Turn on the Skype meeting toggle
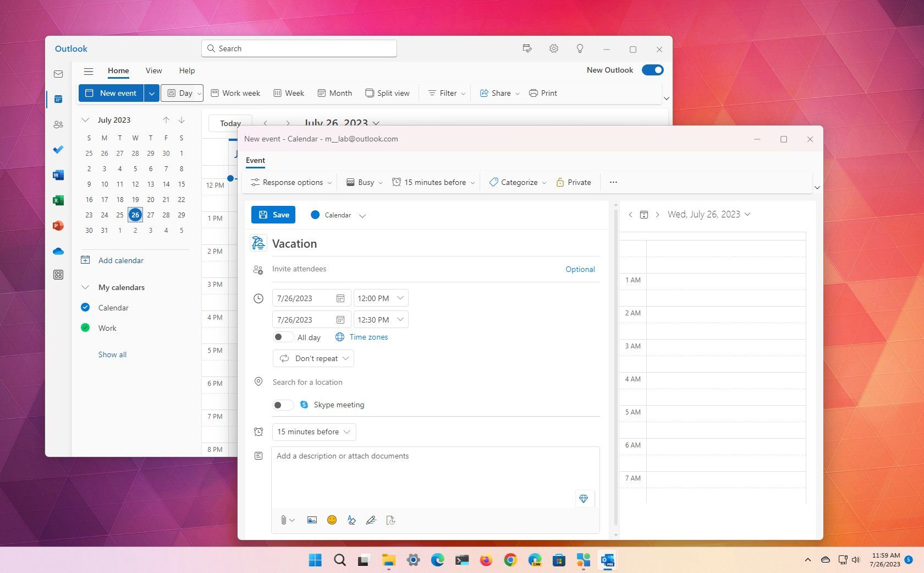Screen dimensions: 924x573 tap(283, 405)
